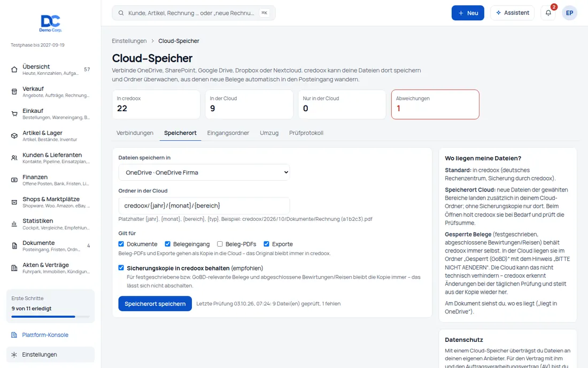Click the search magnifier icon
This screenshot has height=368, width=588.
coord(121,13)
